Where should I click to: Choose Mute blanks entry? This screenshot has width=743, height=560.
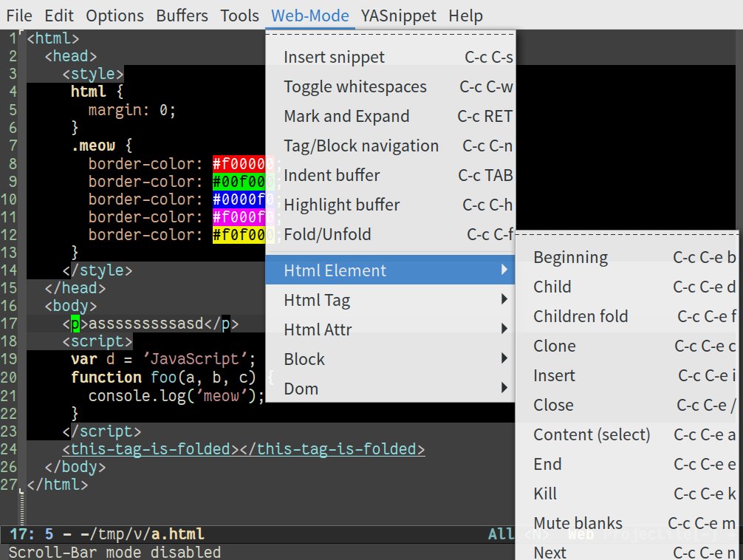(627, 523)
